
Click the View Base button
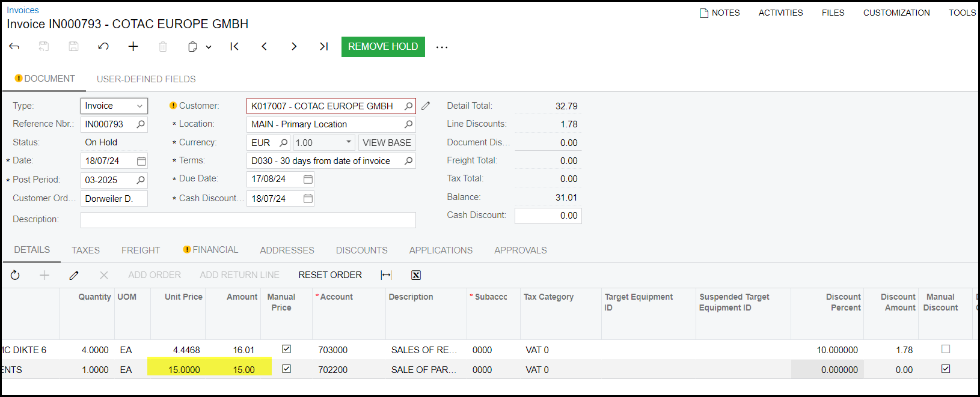pos(387,143)
